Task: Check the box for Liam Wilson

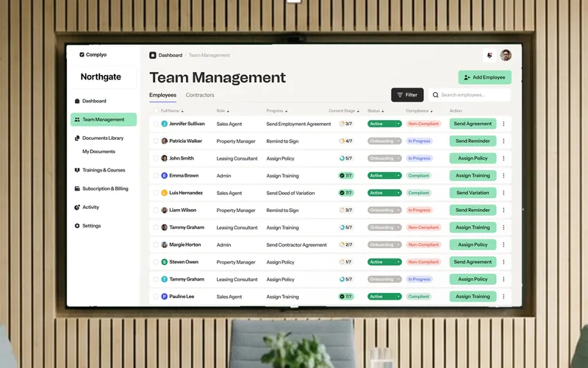Action: tap(156, 210)
